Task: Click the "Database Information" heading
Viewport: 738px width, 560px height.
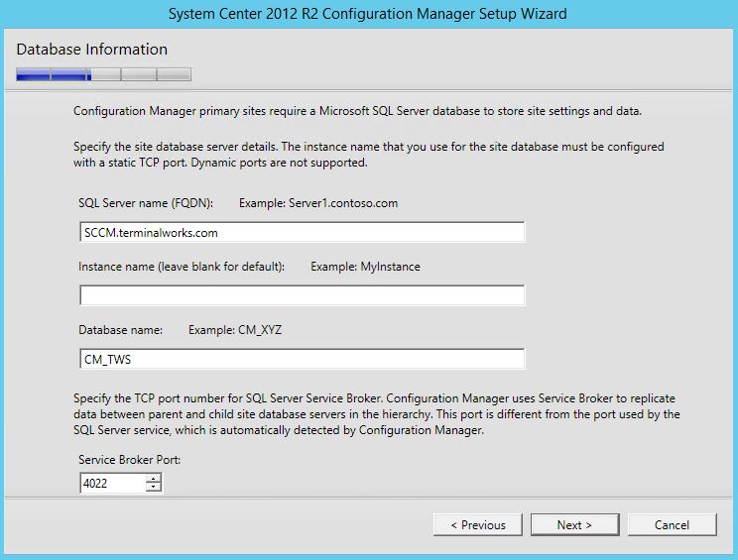Action: (92, 50)
